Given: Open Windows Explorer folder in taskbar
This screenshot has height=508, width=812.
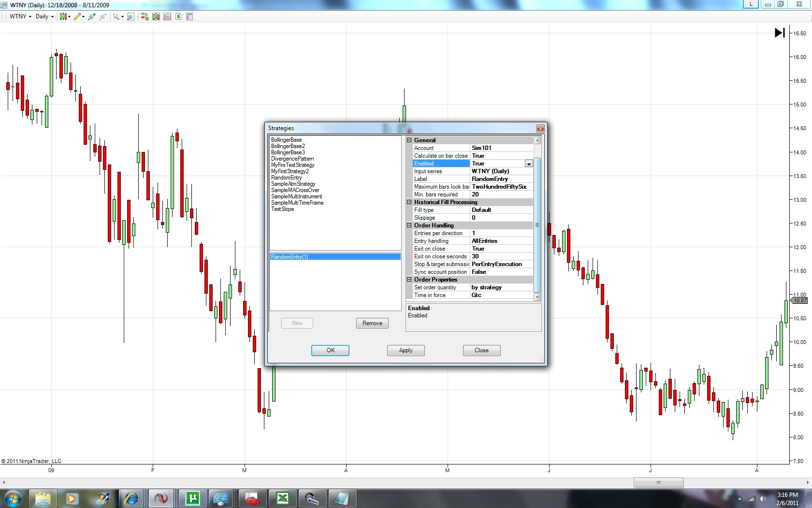Looking at the screenshot, I should pyautogui.click(x=43, y=498).
